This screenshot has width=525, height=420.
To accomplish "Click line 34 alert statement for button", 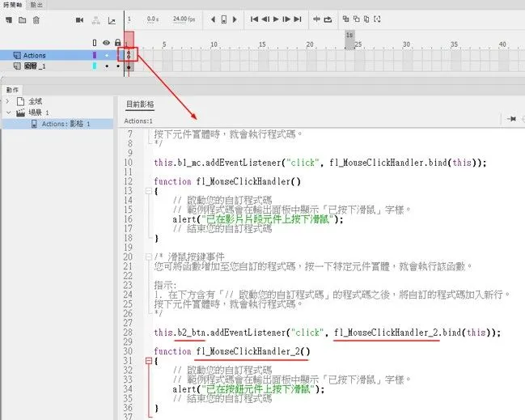I will click(x=248, y=389).
